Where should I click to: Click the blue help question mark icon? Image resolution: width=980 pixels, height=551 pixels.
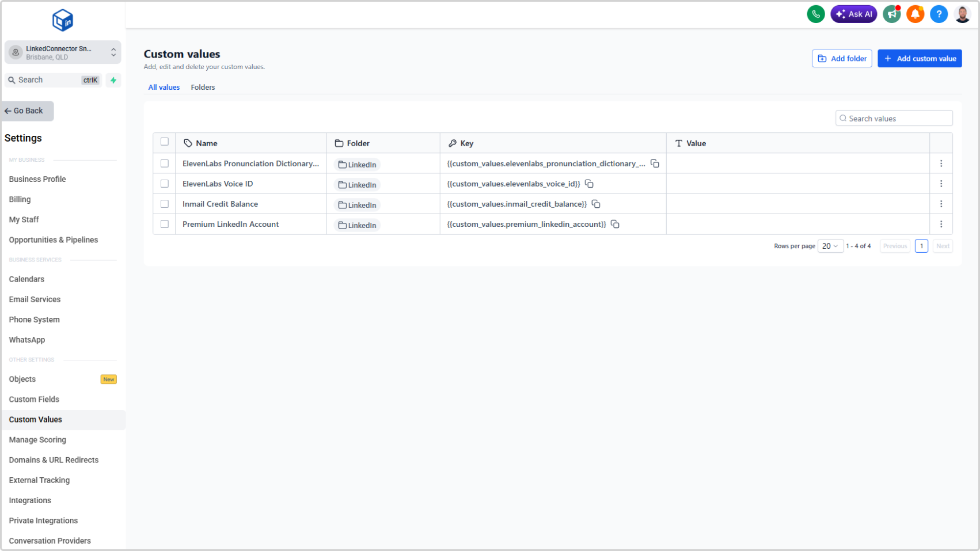point(939,14)
